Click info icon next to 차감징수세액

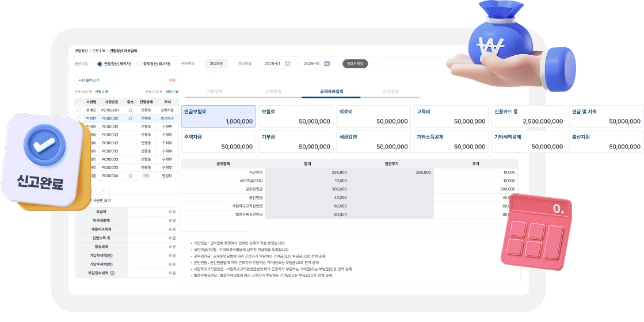112,273
